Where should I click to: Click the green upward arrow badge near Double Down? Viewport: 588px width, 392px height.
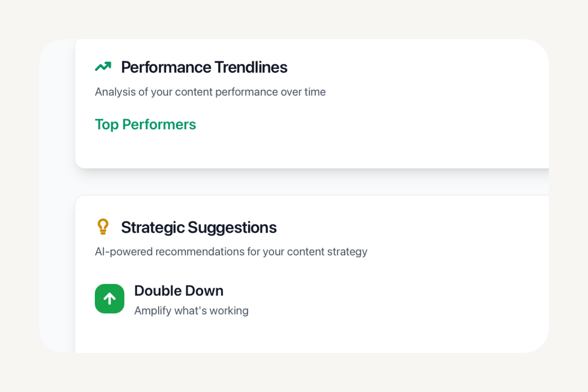(110, 298)
